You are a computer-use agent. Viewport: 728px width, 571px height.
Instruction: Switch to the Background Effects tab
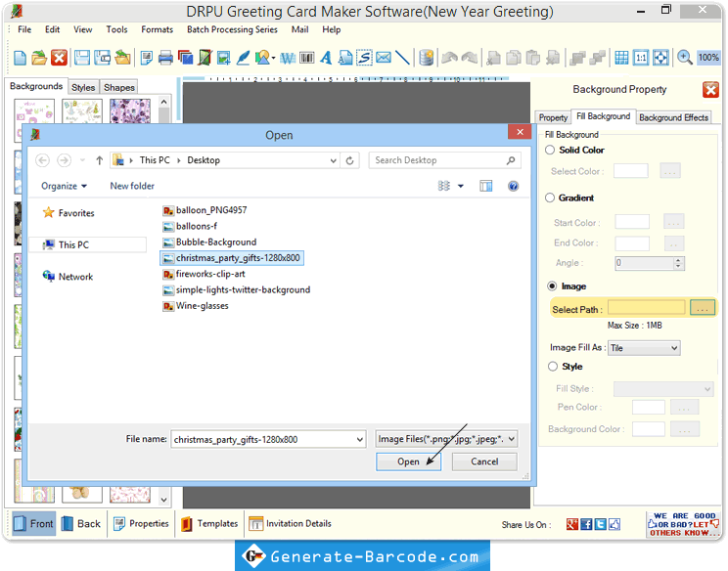(673, 117)
